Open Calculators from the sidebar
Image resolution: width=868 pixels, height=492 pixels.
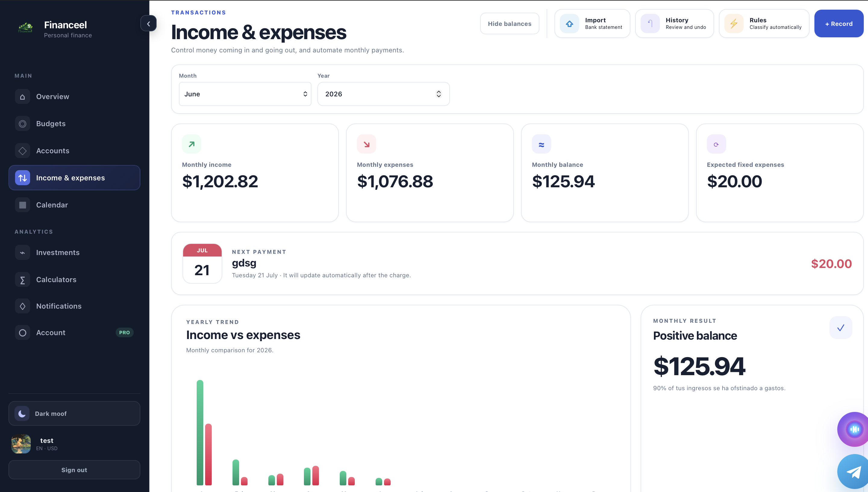74,280
